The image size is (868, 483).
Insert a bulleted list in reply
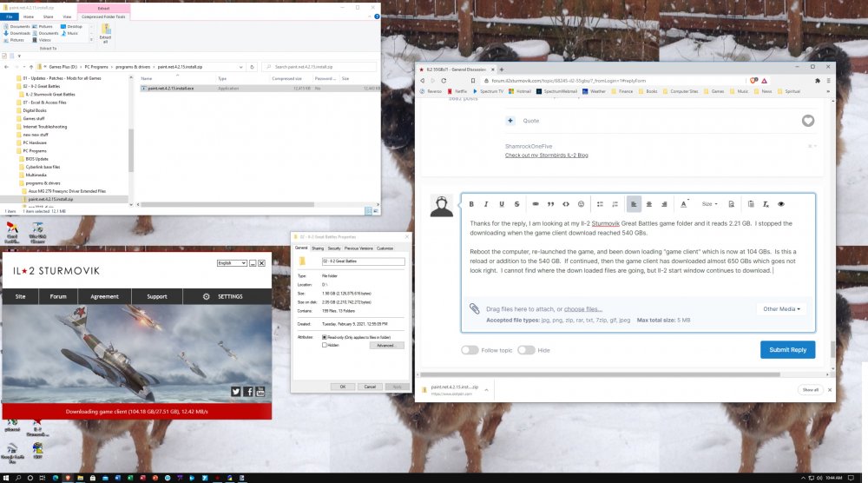pyautogui.click(x=601, y=204)
